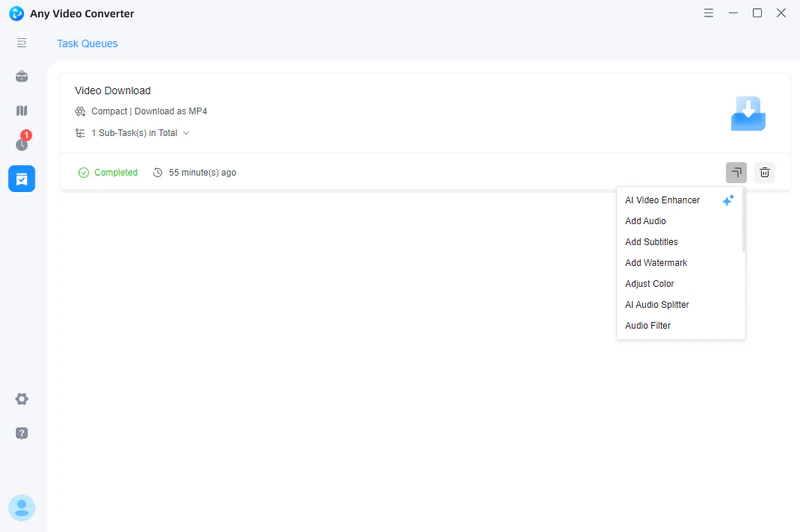Click the blue Video Download thumbnail icon

[747, 113]
